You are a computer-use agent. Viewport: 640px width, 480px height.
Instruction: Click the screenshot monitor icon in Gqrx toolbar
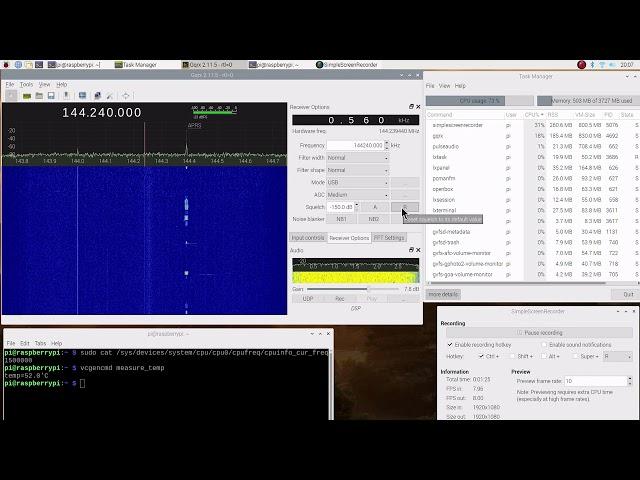point(82,96)
